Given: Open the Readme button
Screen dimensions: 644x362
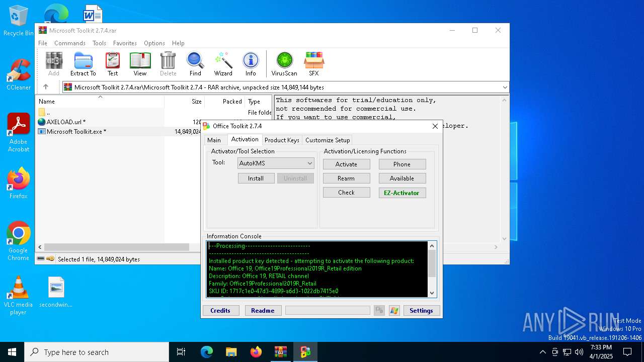Looking at the screenshot, I should [x=263, y=311].
